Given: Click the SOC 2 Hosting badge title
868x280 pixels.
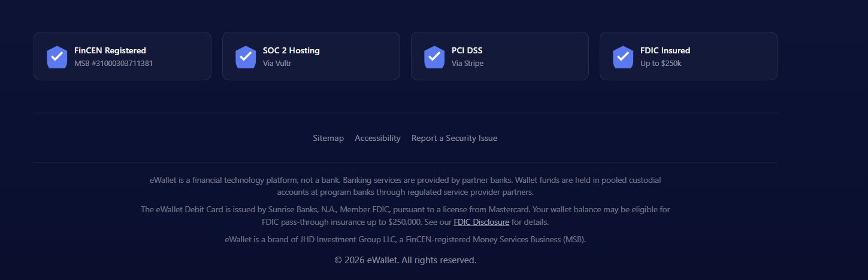Looking at the screenshot, I should 291,50.
